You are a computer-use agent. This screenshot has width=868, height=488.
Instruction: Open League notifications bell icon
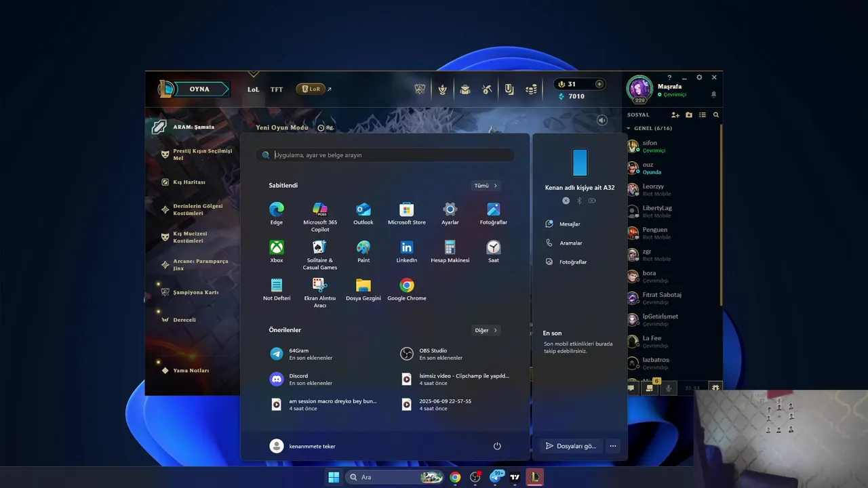pos(713,94)
